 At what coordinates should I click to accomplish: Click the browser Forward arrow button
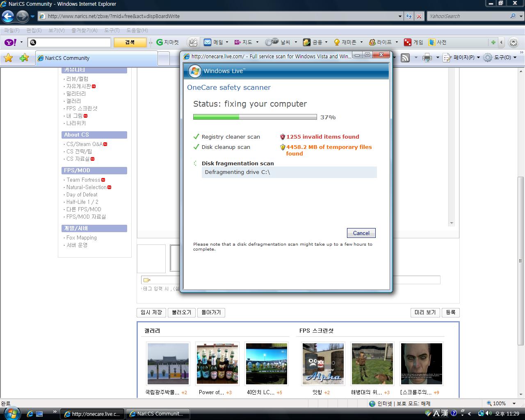pyautogui.click(x=22, y=16)
